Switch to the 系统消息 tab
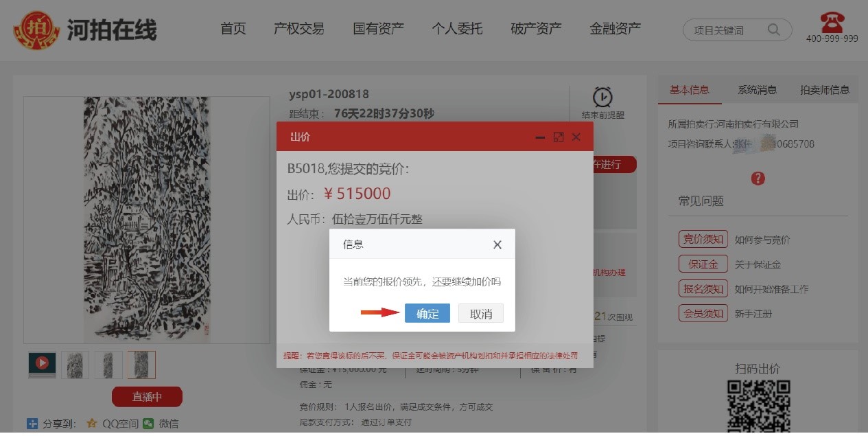Image resolution: width=868 pixels, height=436 pixels. pyautogui.click(x=757, y=90)
